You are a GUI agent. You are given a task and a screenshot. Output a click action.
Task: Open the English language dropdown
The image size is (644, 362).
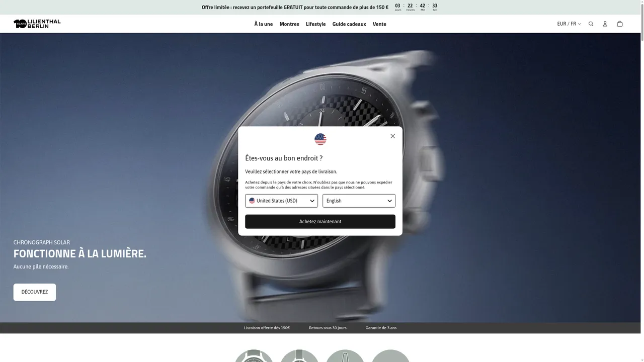click(359, 201)
